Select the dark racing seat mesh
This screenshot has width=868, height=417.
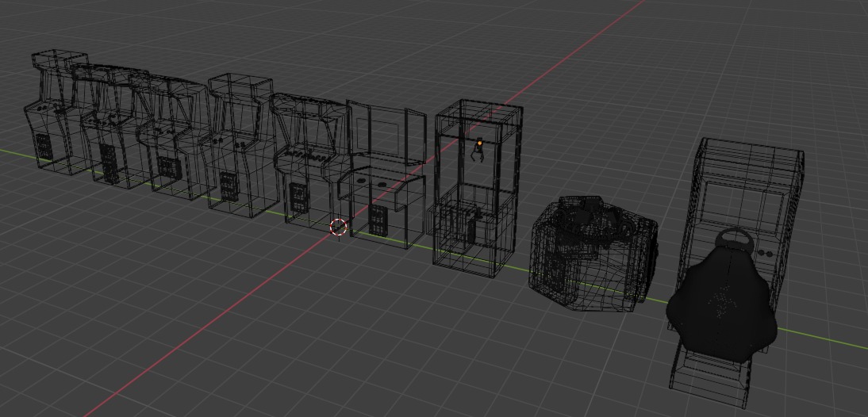click(x=722, y=304)
